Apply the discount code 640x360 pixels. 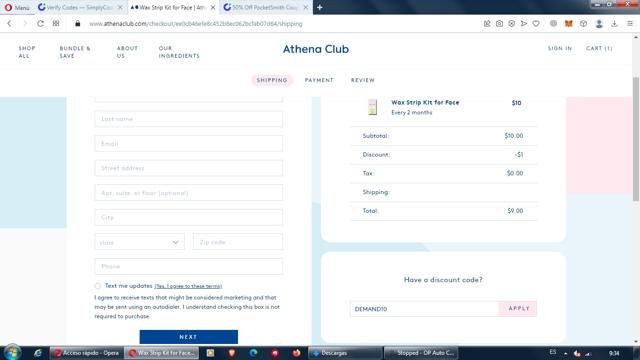[x=518, y=309]
